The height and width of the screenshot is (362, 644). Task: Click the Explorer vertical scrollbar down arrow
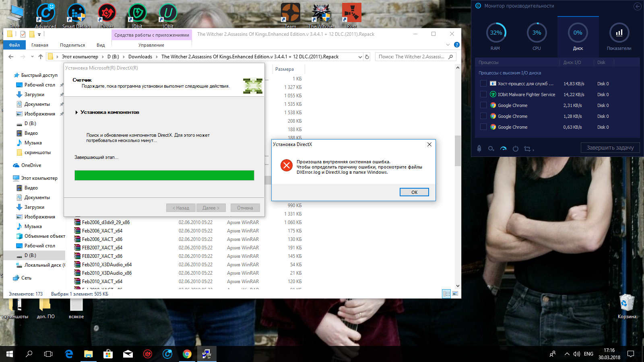point(458,286)
